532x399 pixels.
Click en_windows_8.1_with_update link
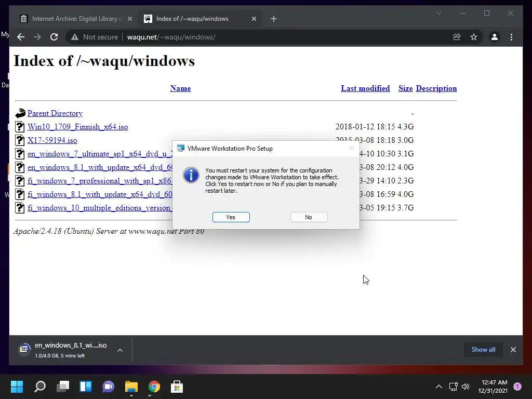[x=100, y=168]
